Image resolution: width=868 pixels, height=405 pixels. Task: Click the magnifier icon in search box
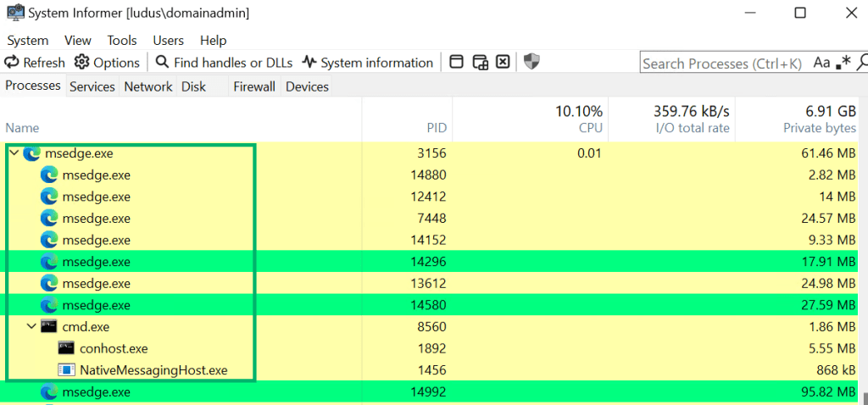click(861, 63)
